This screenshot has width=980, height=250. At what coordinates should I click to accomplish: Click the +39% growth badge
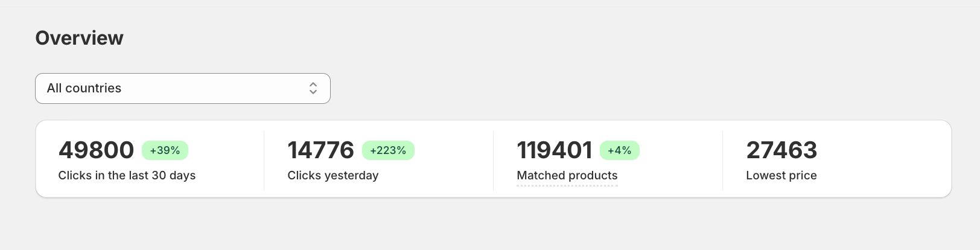point(165,150)
